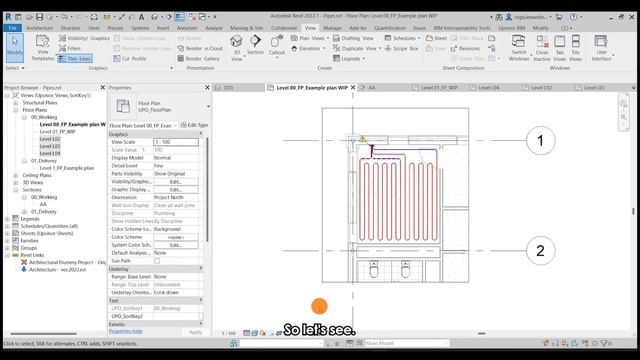640x360 pixels.
Task: Toggle the Thin Lines button
Action: coord(75,58)
